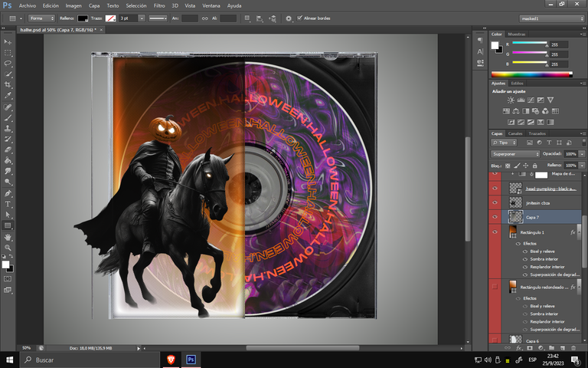The height and width of the screenshot is (368, 588).
Task: Click the Channel Mixer adjustment icon
Action: pyautogui.click(x=545, y=110)
